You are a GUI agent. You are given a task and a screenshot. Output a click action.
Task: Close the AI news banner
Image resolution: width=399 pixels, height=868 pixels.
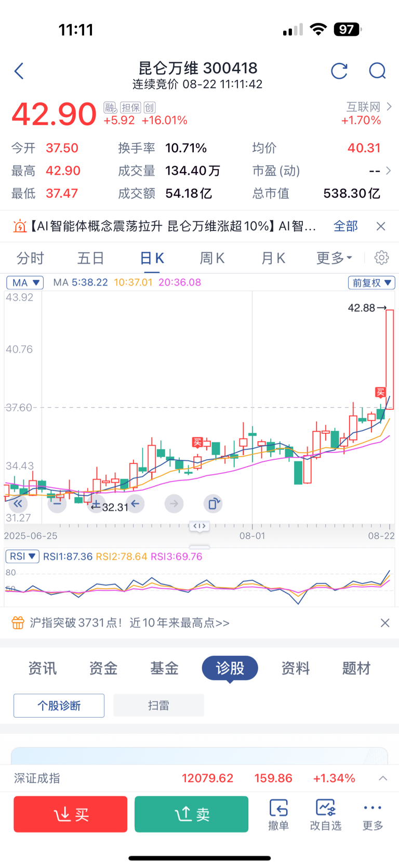(x=381, y=226)
